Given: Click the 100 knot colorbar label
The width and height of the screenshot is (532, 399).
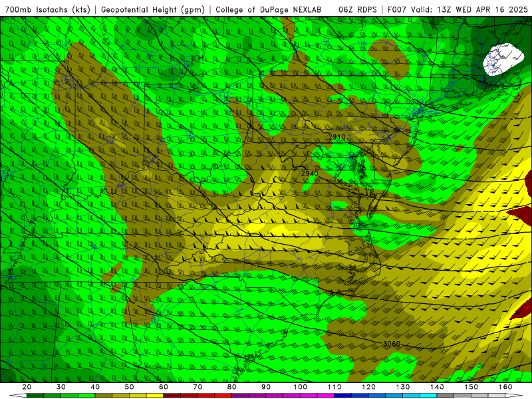Looking at the screenshot, I should (301, 387).
